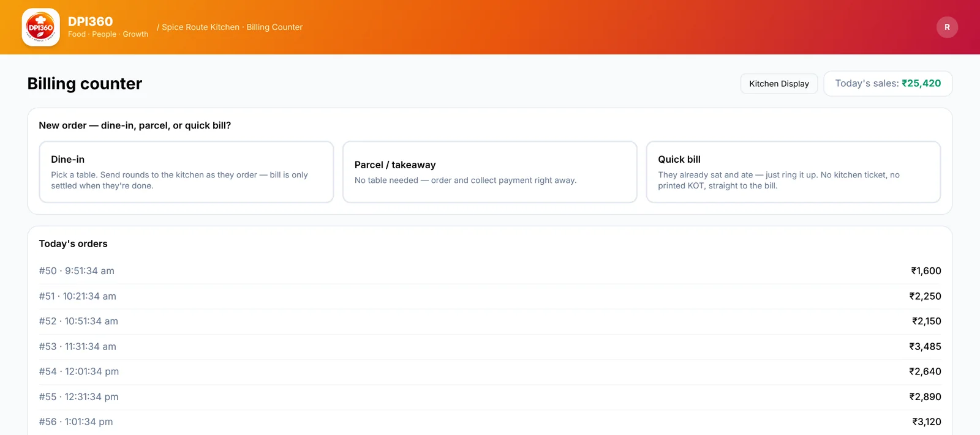Screen dimensions: 980x435
Task: Open the user avatar labeled R
Action: 947,27
